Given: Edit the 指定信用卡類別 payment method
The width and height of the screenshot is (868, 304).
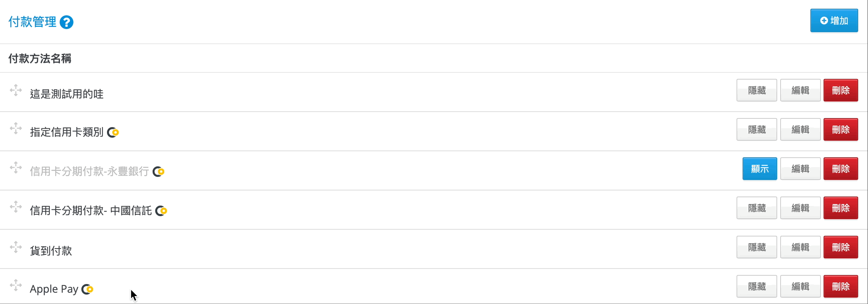Looking at the screenshot, I should (800, 129).
